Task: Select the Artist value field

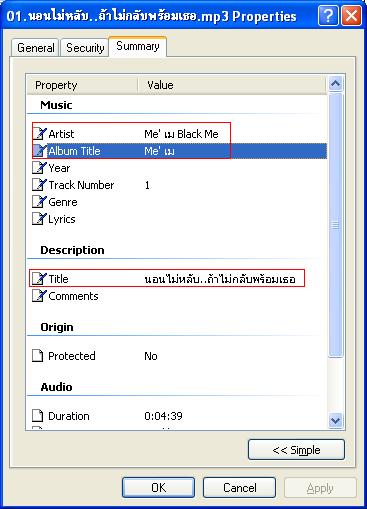Action: pyautogui.click(x=181, y=134)
